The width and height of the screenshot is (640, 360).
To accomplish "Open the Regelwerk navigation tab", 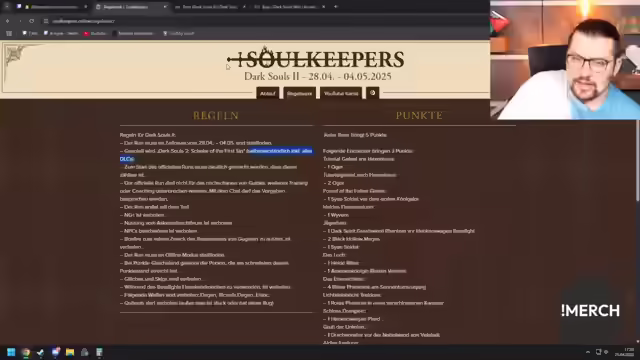I will (x=299, y=93).
